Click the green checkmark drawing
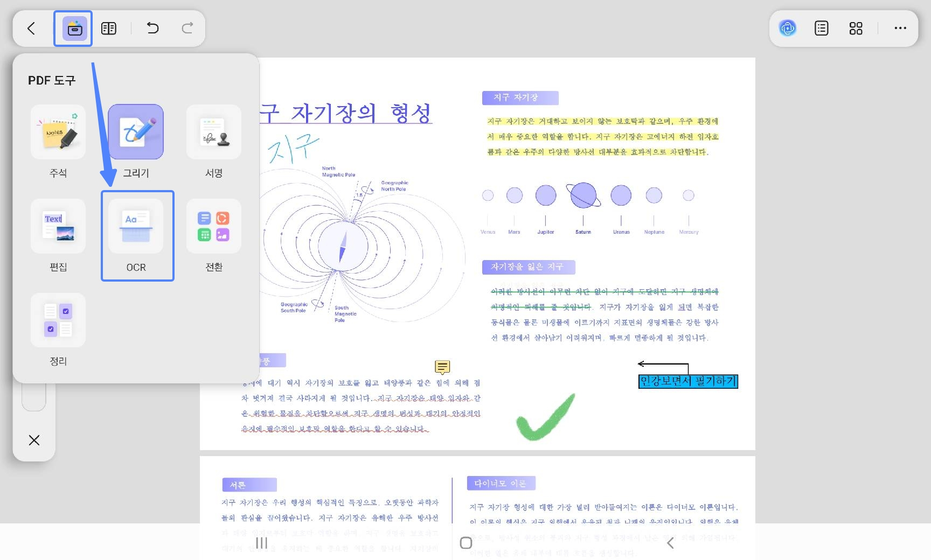 tap(545, 417)
